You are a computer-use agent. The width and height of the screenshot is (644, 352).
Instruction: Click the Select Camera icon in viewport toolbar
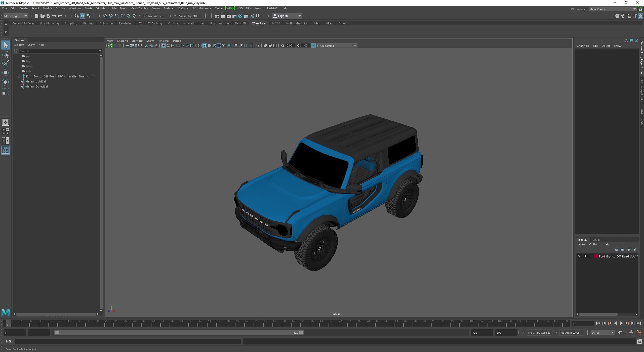[127, 46]
